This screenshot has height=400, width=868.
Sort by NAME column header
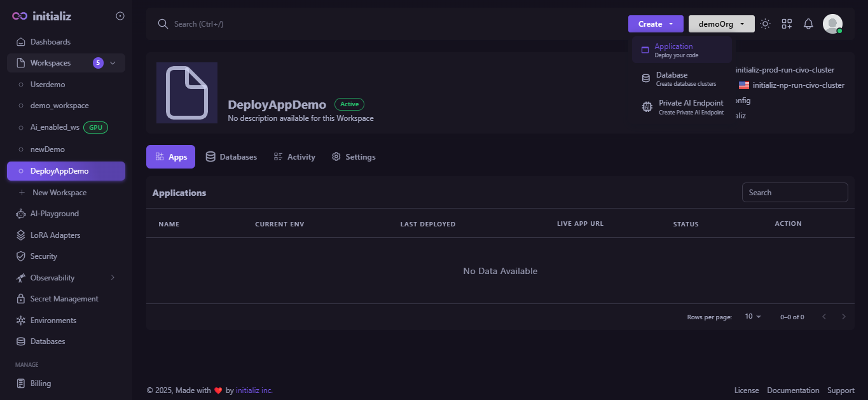169,224
